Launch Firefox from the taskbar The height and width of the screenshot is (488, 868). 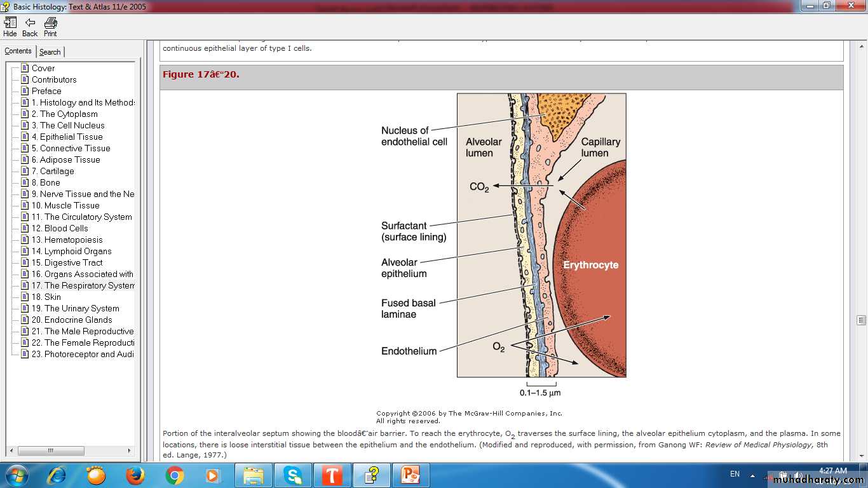tap(135, 475)
